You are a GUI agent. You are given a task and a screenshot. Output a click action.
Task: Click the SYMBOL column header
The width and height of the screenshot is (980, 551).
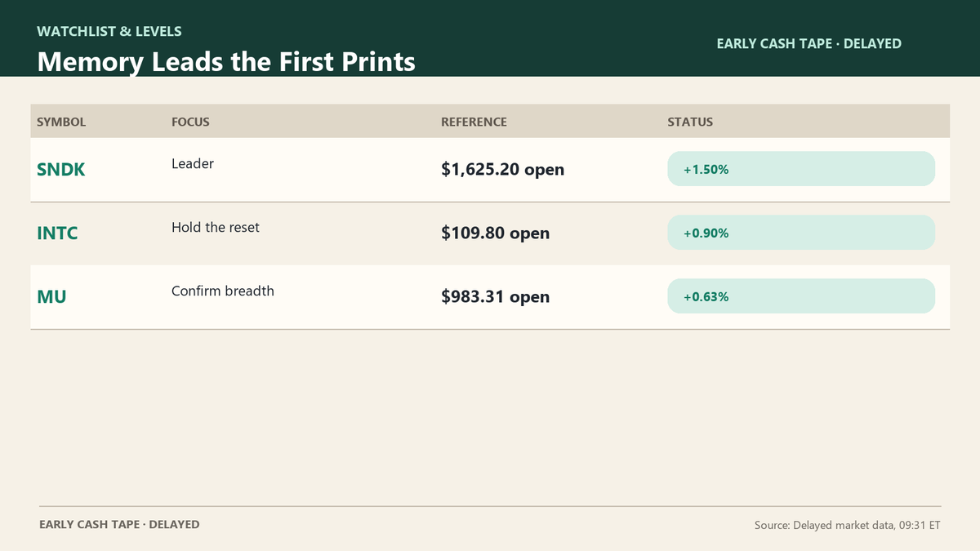(x=61, y=122)
